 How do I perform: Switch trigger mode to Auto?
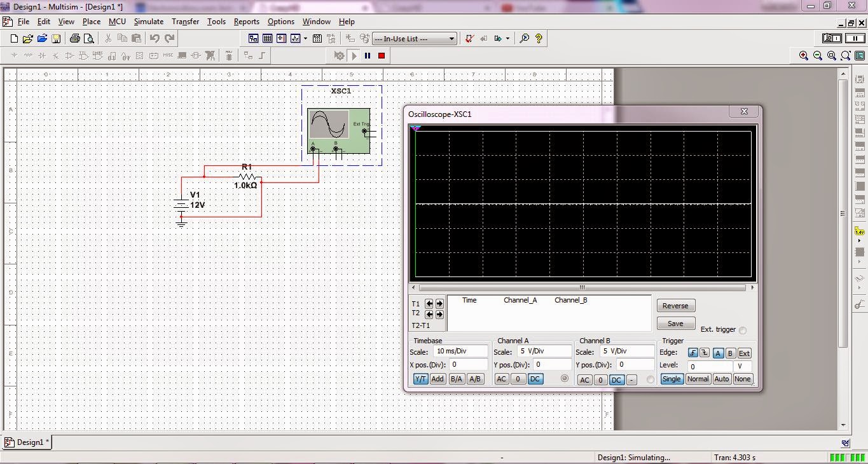click(x=722, y=379)
